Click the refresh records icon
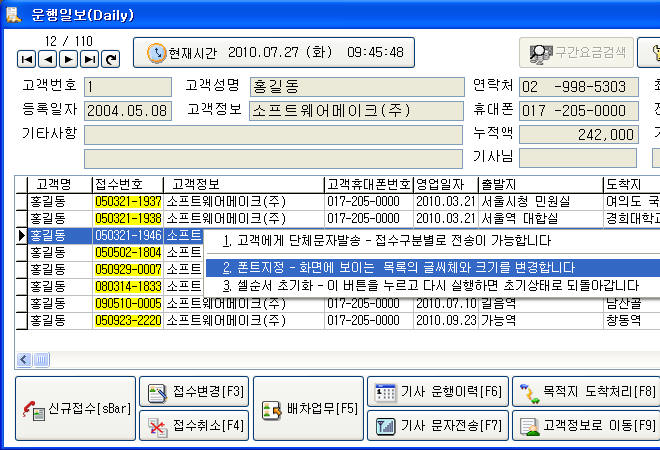 (x=111, y=59)
